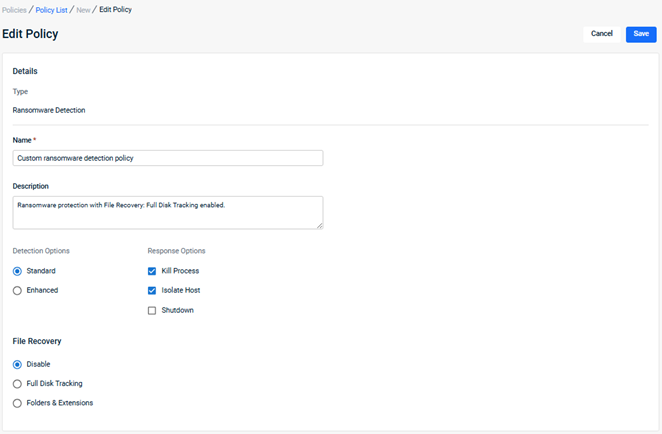Click the Cancel button
Screen dimensions: 662x434
click(x=601, y=34)
